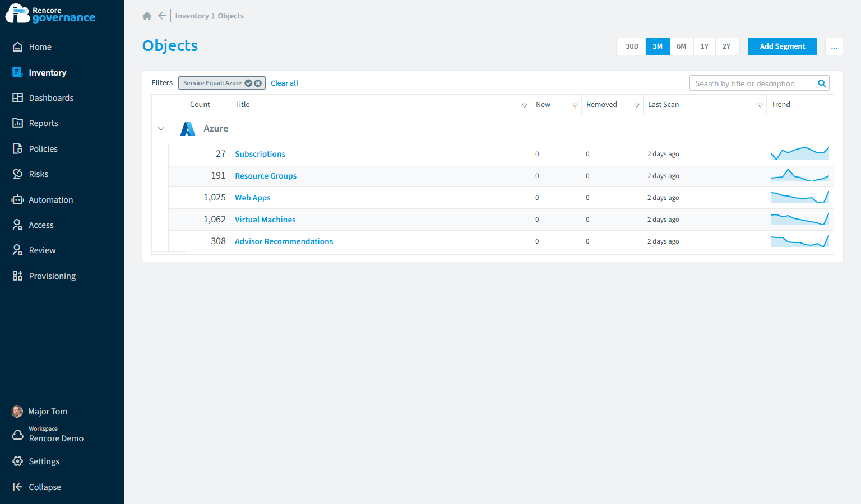Open the three-dot more options menu

click(x=834, y=46)
